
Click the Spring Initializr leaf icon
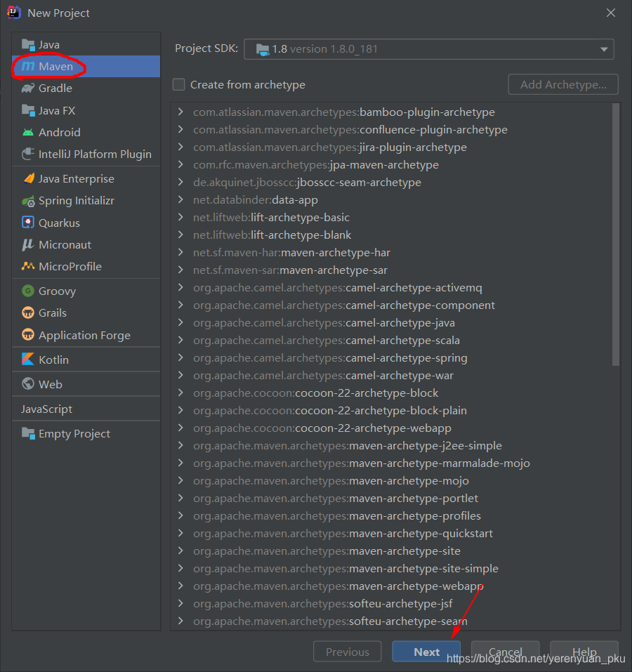(x=28, y=201)
